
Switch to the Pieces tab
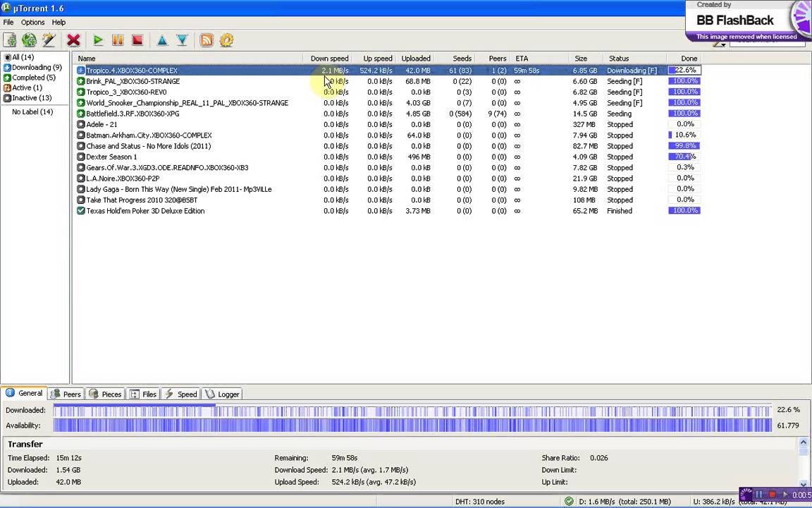point(105,394)
